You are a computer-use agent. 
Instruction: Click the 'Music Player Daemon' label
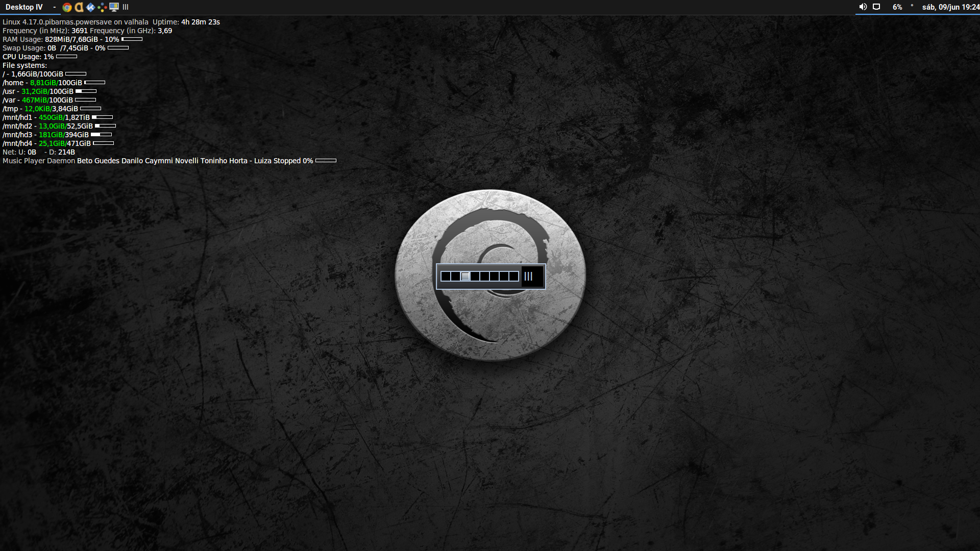[x=39, y=161]
